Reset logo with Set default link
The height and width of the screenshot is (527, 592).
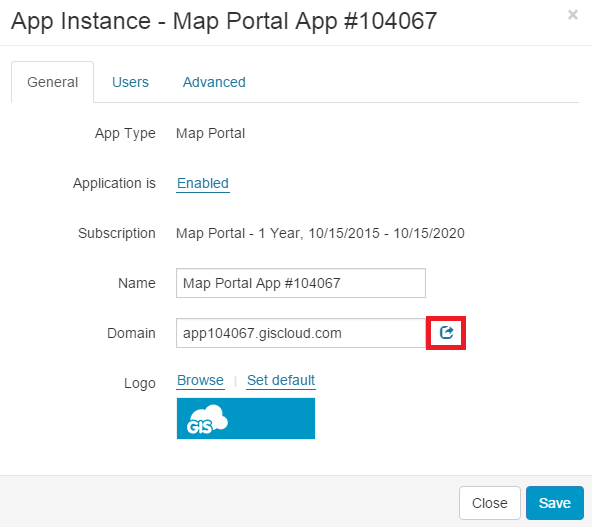pos(281,380)
